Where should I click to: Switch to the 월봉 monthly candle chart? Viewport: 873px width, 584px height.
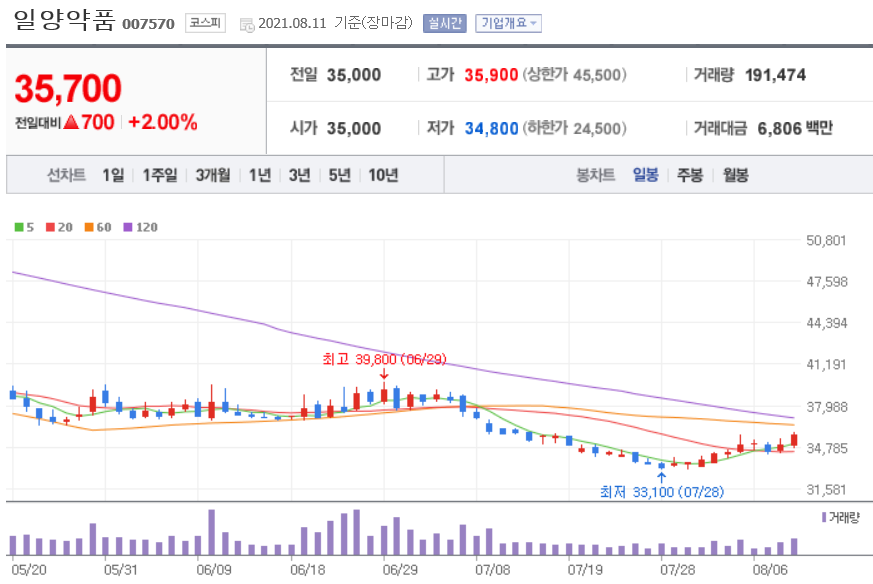tap(735, 175)
